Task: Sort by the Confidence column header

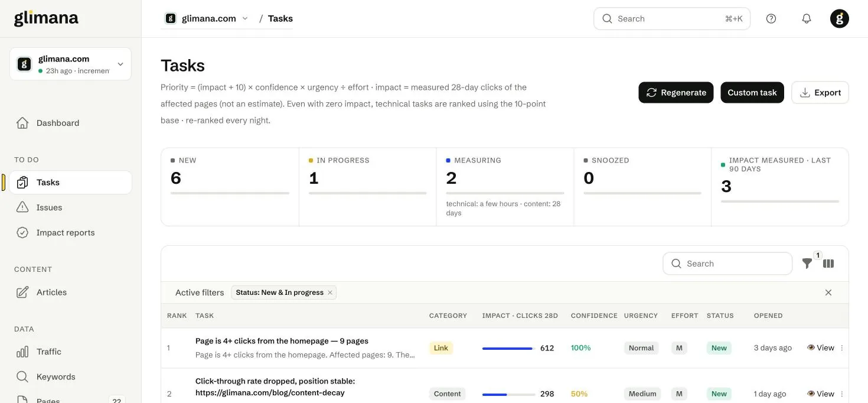Action: point(594,316)
